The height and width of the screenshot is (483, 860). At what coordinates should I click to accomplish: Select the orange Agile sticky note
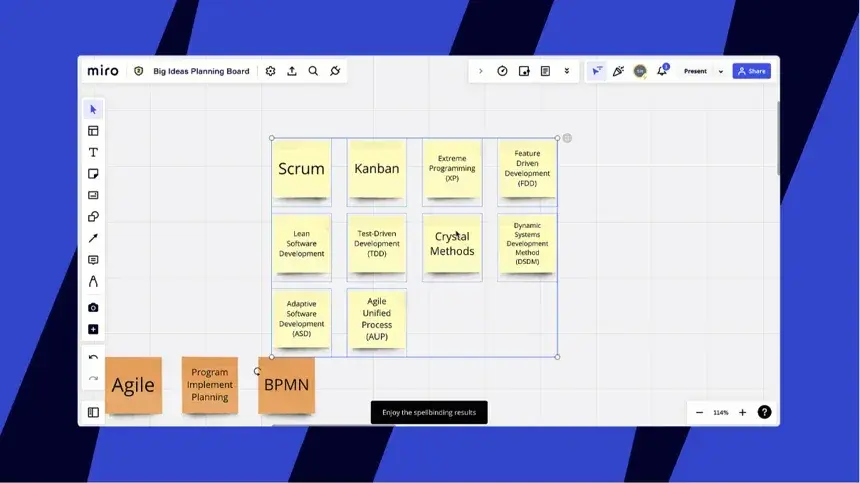pyautogui.click(x=133, y=385)
